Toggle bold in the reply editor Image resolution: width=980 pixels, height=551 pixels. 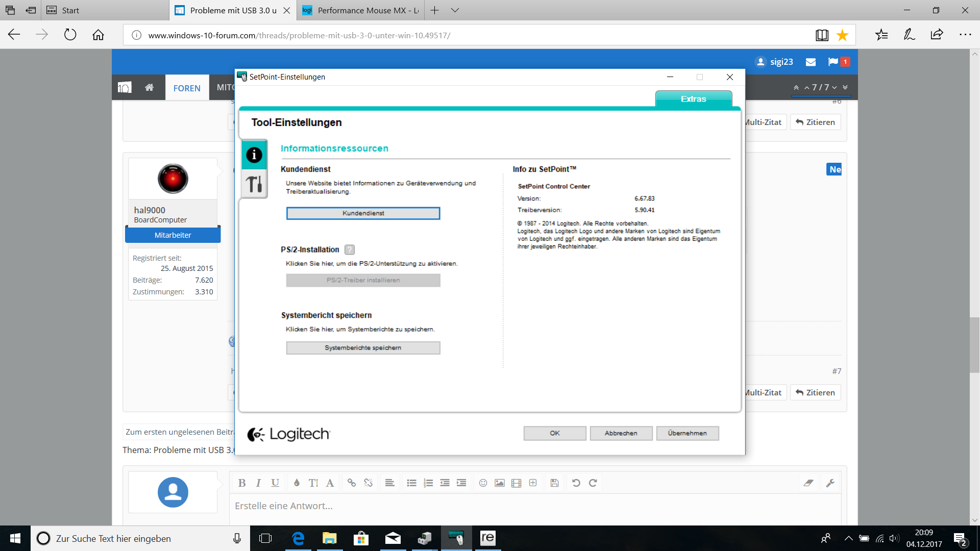click(242, 483)
